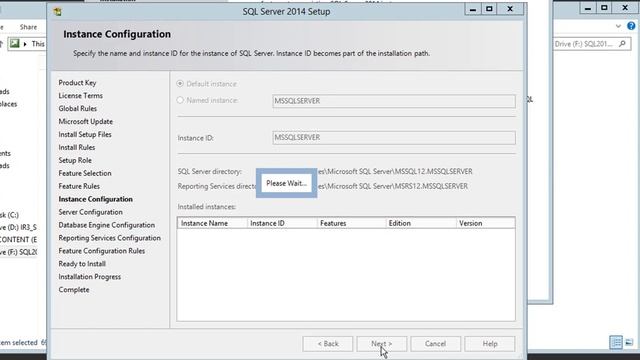The image size is (640, 360).
Task: Select the Feature Selection step
Action: click(85, 173)
